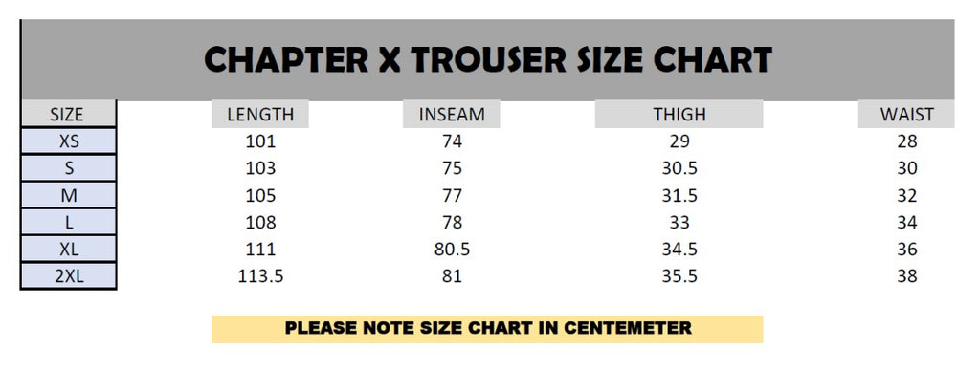Click the yellow centimeter note banner
The width and height of the screenshot is (980, 370).
tap(487, 329)
